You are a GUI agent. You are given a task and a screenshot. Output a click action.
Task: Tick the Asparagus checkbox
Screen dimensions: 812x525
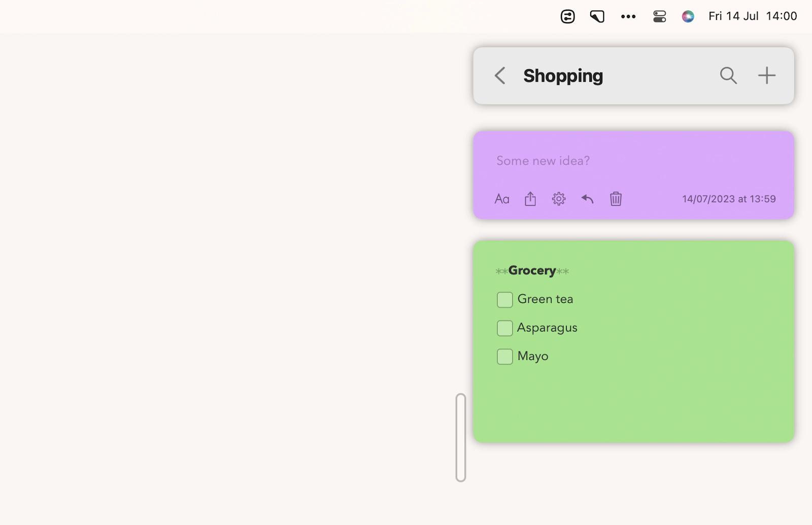point(505,328)
